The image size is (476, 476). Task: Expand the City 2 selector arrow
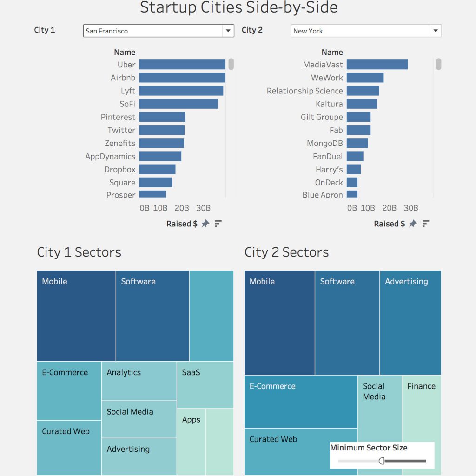tap(436, 31)
